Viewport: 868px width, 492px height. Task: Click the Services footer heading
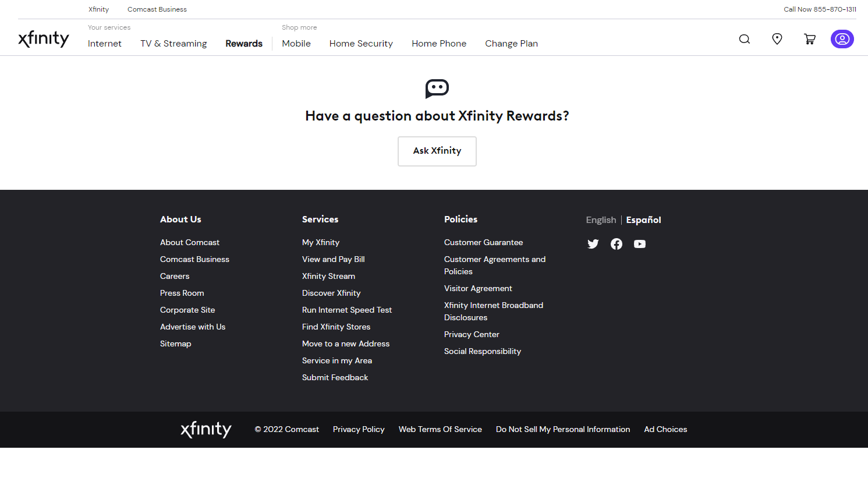(x=320, y=220)
